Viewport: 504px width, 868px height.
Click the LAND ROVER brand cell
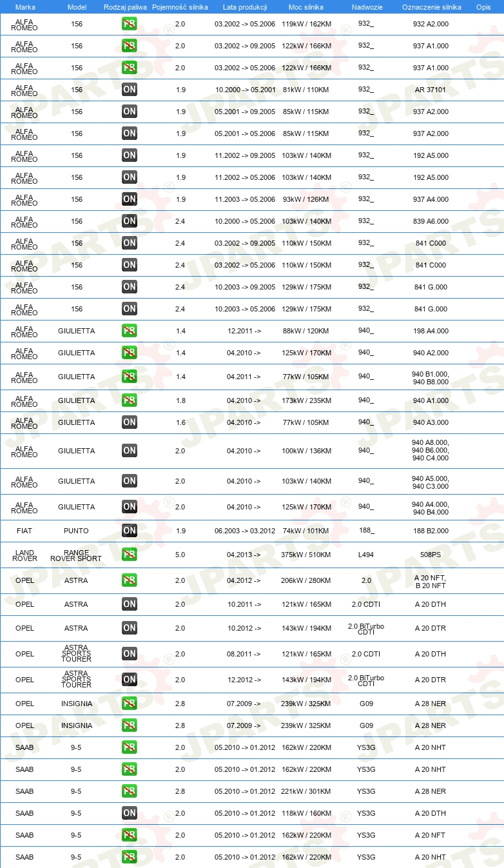pos(24,555)
